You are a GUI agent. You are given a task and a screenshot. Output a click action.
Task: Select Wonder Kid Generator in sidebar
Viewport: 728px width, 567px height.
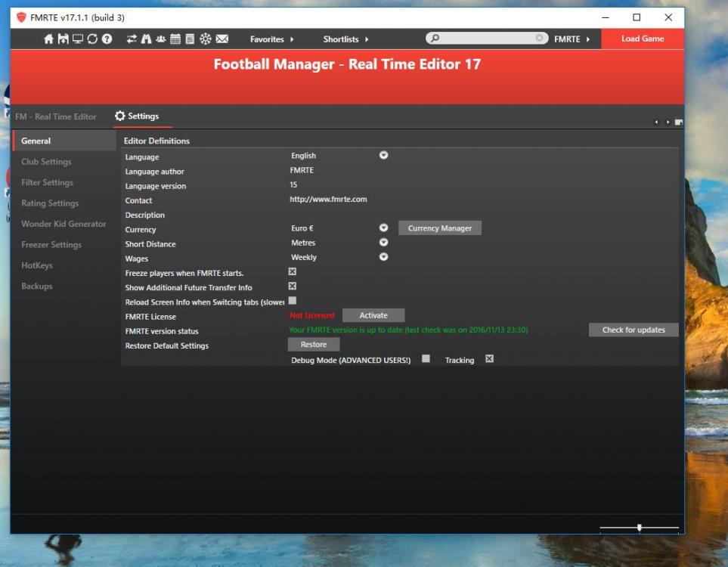tap(64, 224)
